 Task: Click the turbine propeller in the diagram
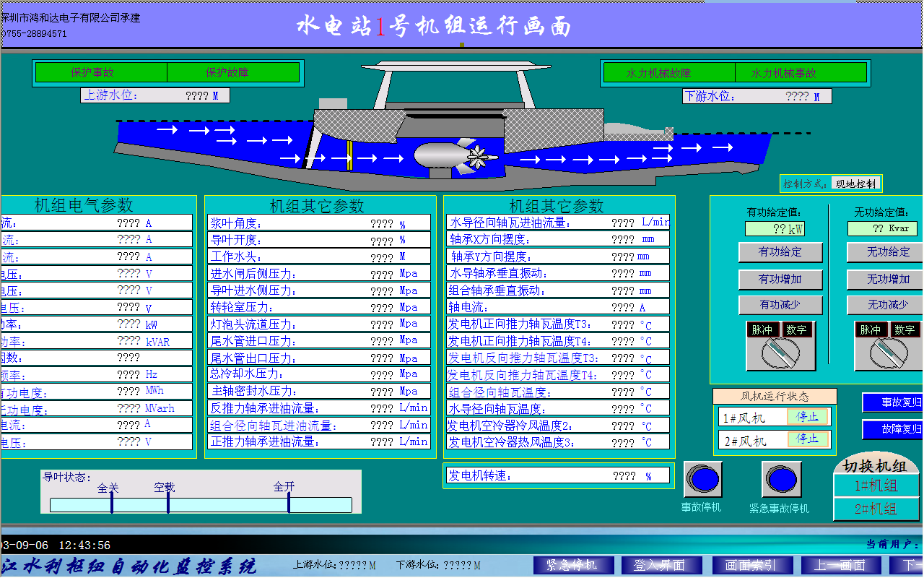[x=480, y=156]
